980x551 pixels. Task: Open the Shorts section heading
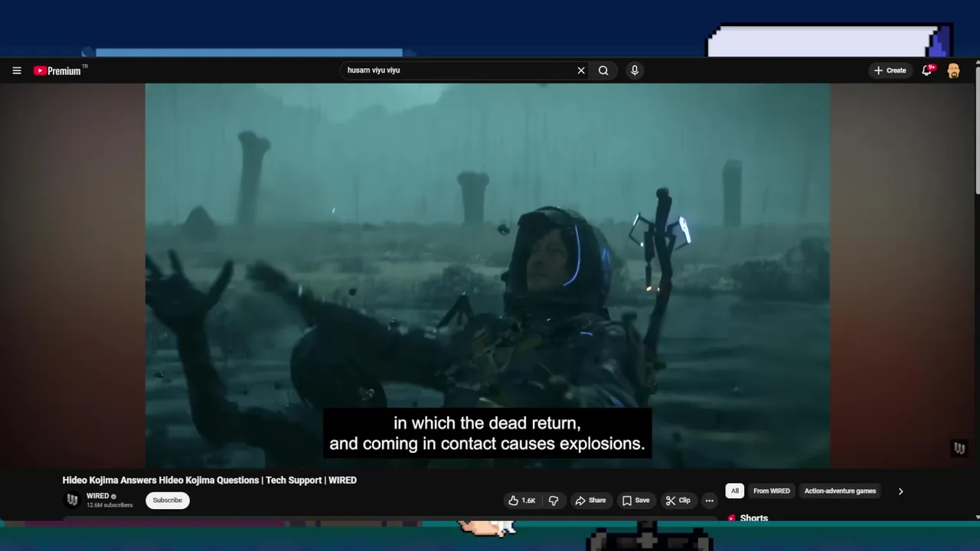point(753,518)
